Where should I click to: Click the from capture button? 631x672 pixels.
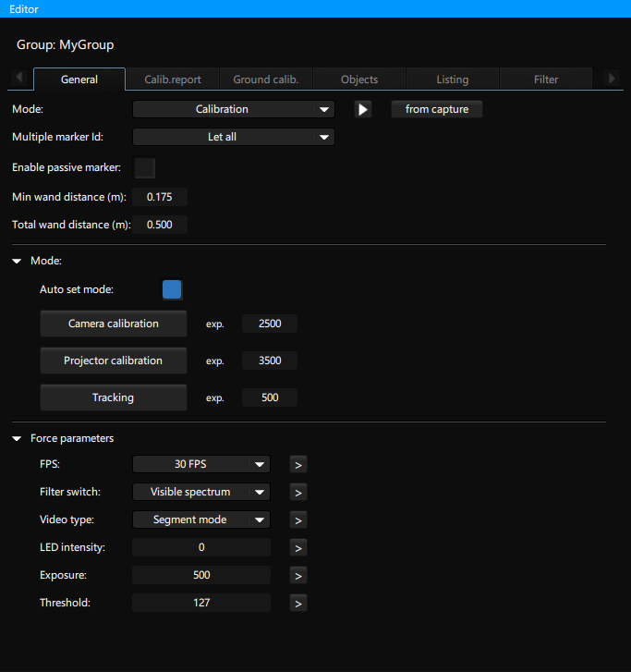pos(437,109)
